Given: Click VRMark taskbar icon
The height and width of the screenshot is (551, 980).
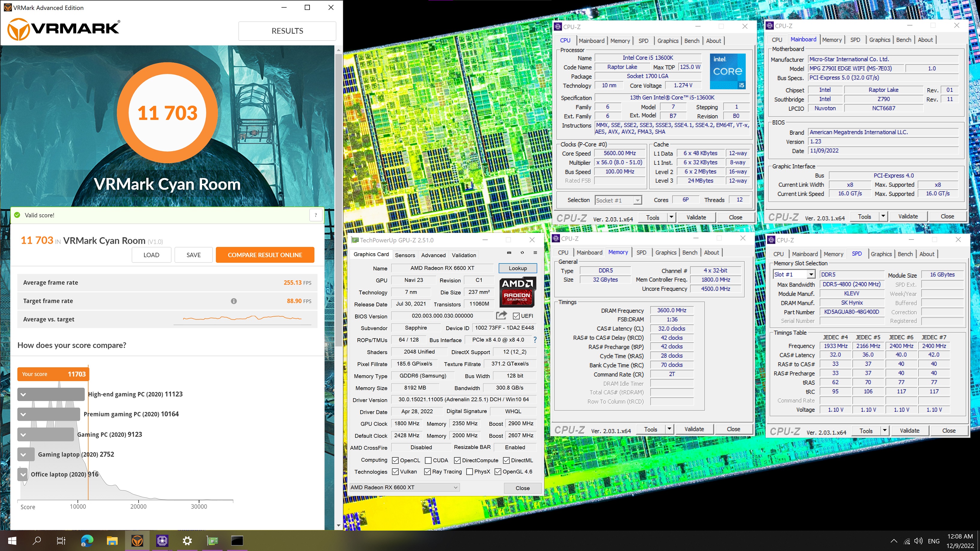Looking at the screenshot, I should 137,540.
